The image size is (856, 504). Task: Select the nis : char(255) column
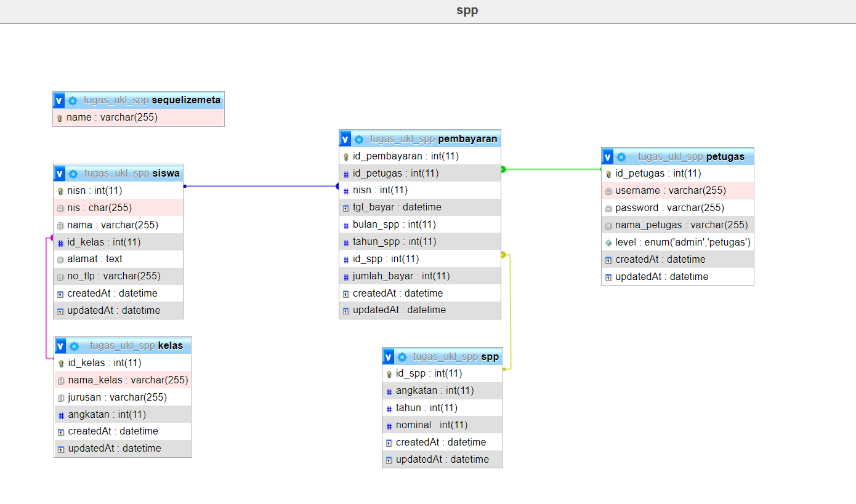(x=118, y=207)
